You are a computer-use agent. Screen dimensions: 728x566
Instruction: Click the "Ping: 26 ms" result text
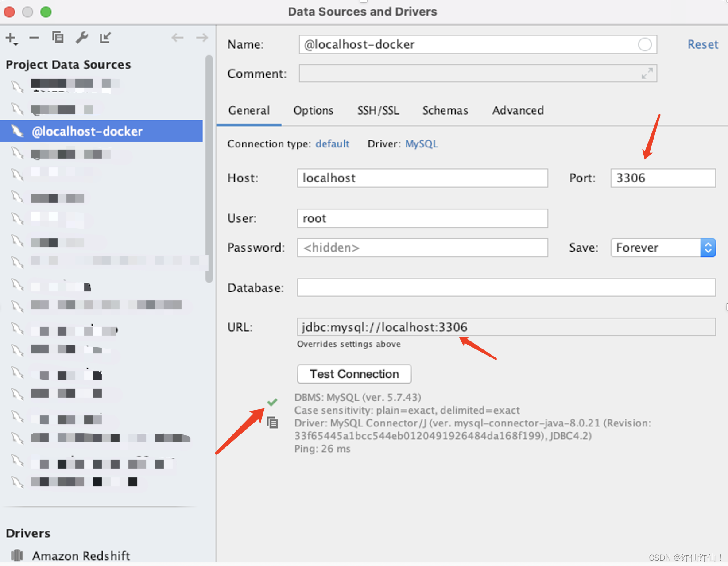(322, 449)
